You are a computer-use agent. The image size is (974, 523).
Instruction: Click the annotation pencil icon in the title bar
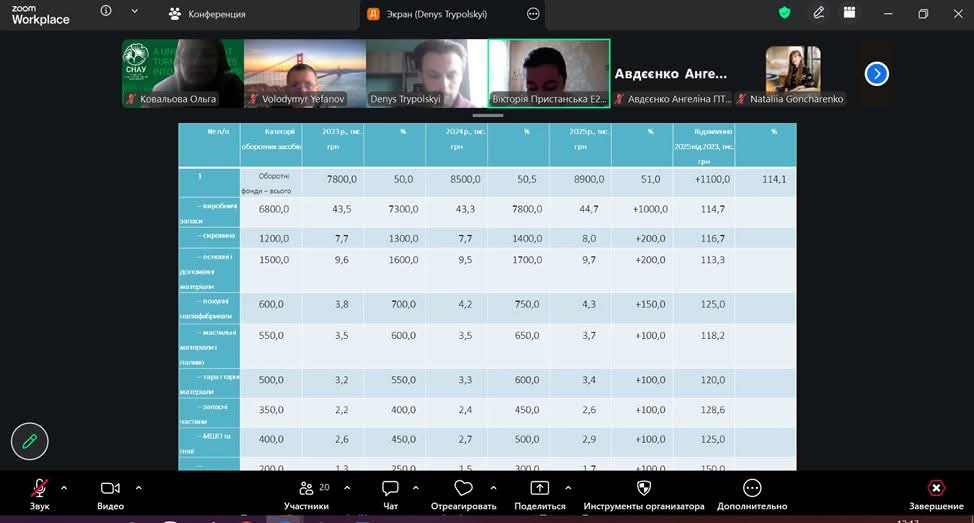point(819,13)
